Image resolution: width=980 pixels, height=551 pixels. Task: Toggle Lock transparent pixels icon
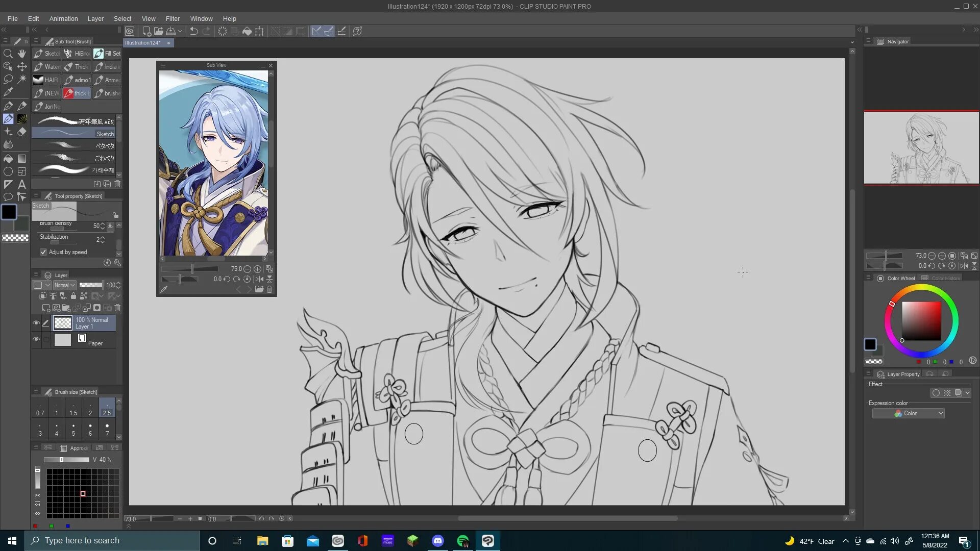(x=84, y=296)
